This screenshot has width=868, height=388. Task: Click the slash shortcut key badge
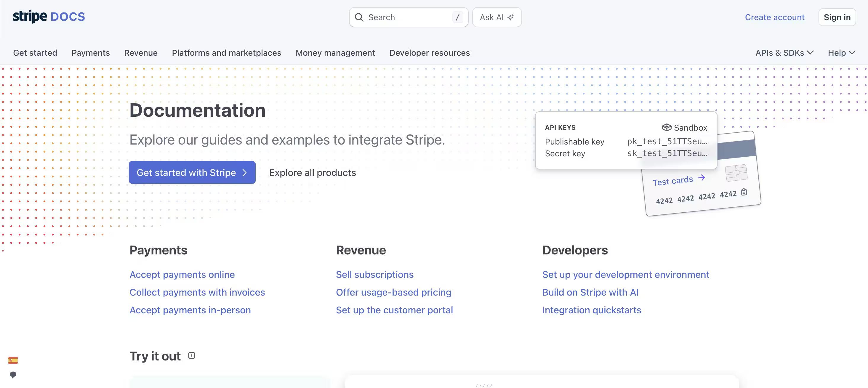coord(457,17)
